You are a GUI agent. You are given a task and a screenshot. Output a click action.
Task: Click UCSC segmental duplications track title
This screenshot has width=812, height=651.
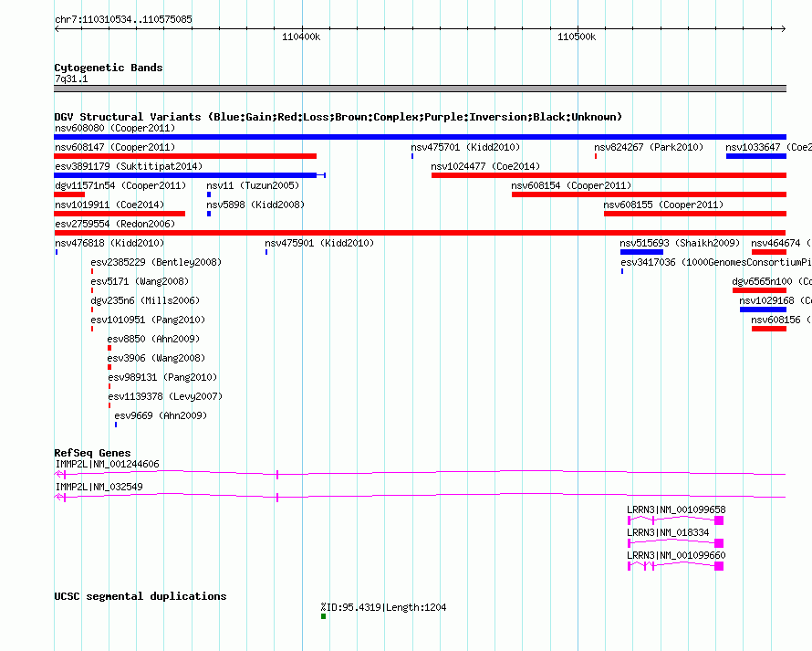(x=141, y=596)
